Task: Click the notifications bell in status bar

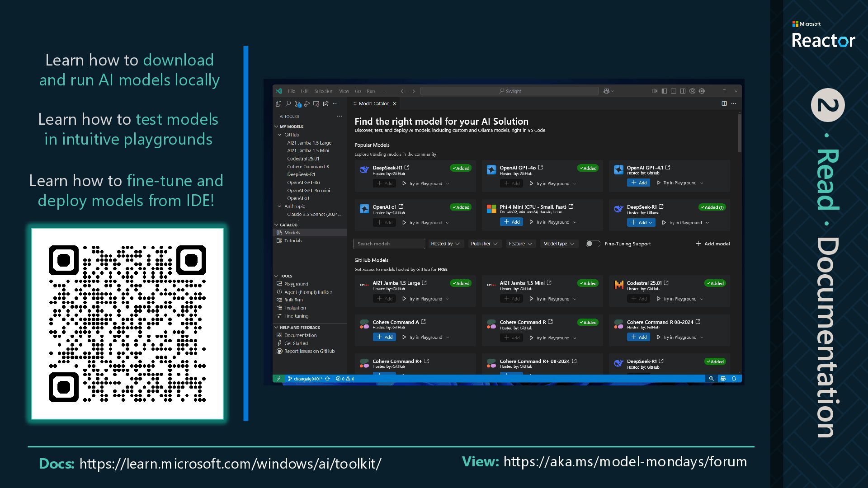Action: [734, 379]
